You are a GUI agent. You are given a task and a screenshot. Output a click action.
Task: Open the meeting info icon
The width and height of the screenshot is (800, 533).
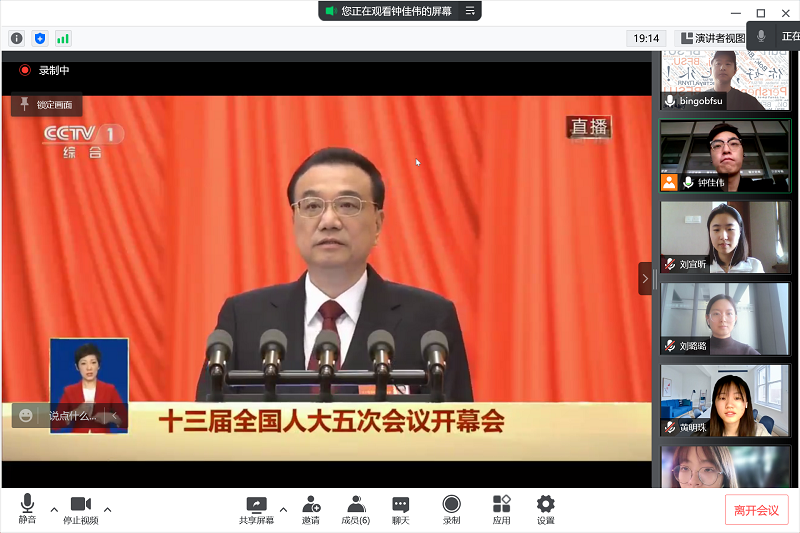pos(16,38)
